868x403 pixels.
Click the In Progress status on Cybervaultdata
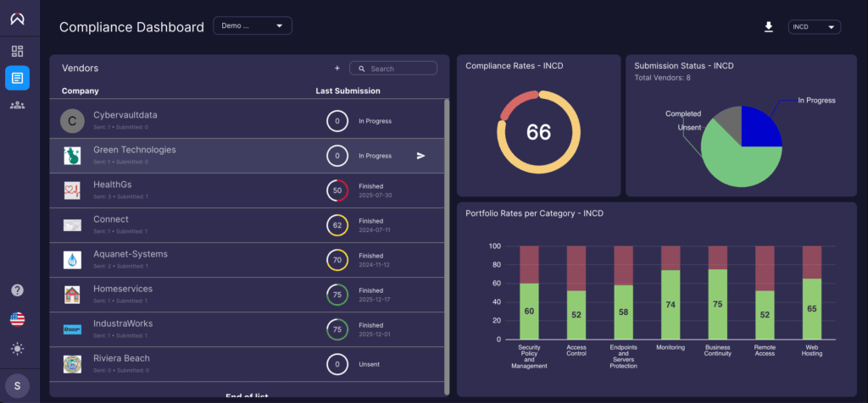[375, 121]
